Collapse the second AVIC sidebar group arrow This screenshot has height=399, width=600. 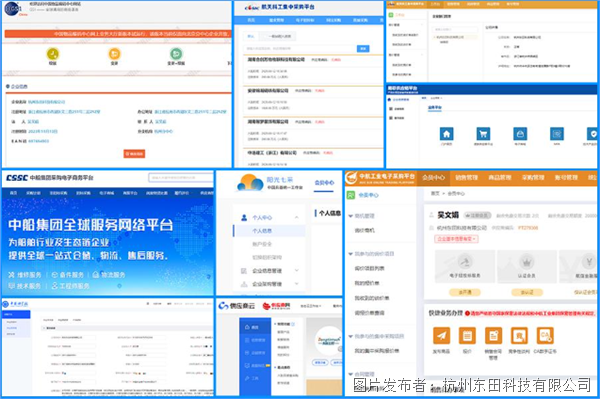pyautogui.click(x=351, y=254)
